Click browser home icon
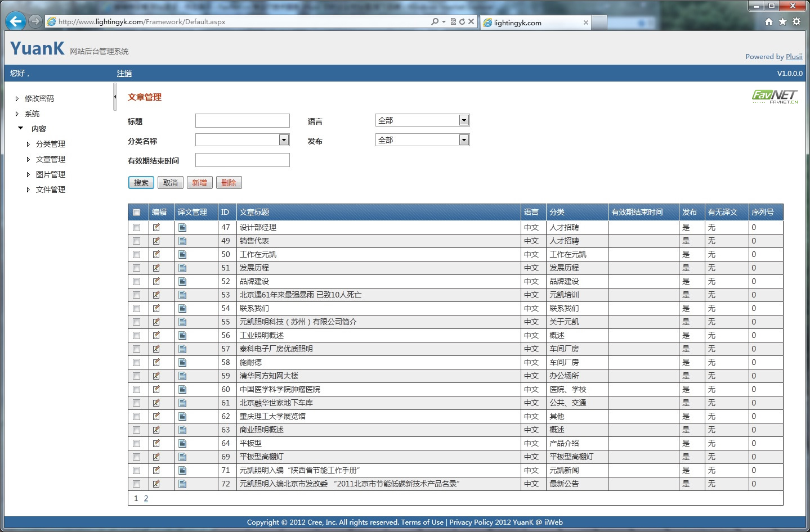Screen dimensions: 810x532 coord(769,21)
